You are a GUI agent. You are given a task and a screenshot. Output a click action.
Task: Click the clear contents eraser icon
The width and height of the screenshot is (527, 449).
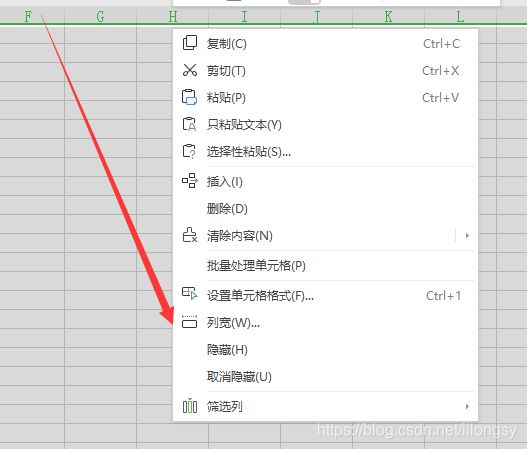(190, 235)
